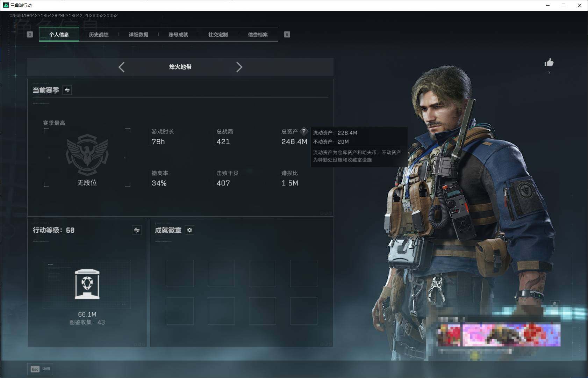The image size is (588, 378).
Task: Click the Q previous-tab key icon
Action: pos(30,35)
